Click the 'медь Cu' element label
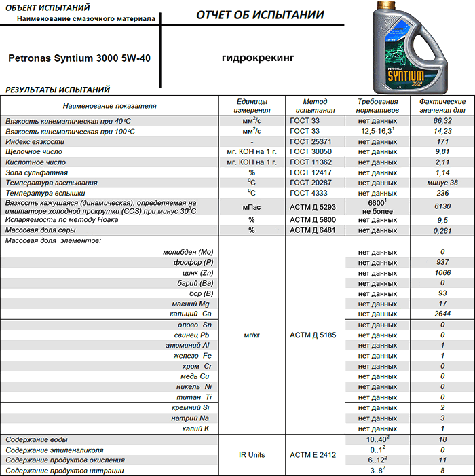This screenshot has height=476, width=475. [195, 376]
